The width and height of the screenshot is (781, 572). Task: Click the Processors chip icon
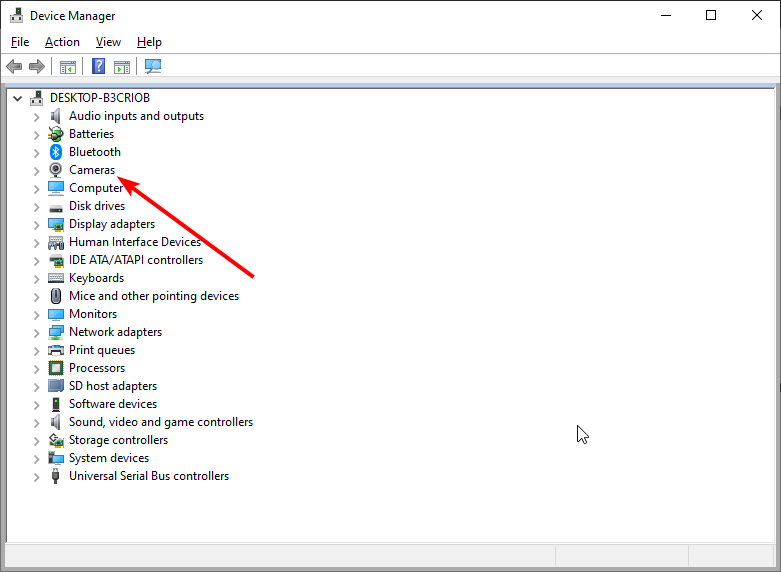pos(55,368)
